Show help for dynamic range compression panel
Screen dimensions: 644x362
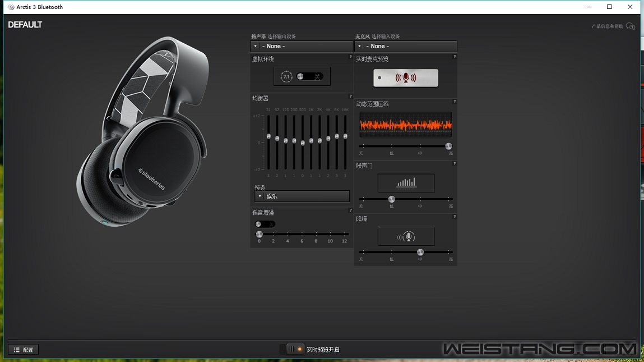click(454, 102)
